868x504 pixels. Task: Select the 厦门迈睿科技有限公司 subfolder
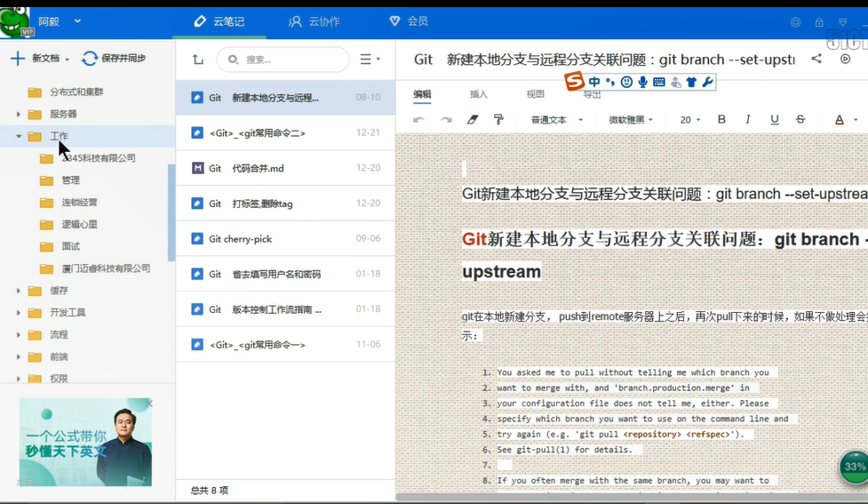106,268
